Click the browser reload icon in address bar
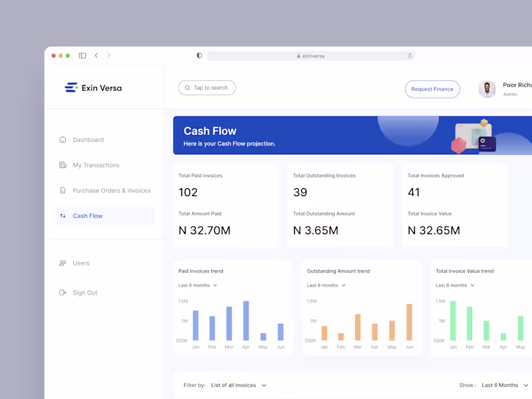The width and height of the screenshot is (532, 399). pyautogui.click(x=410, y=56)
